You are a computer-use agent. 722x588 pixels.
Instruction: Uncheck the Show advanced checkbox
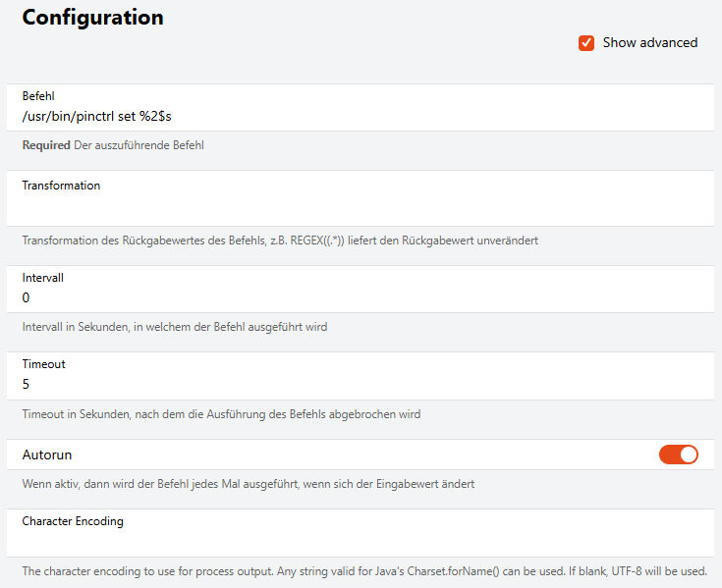pos(586,43)
